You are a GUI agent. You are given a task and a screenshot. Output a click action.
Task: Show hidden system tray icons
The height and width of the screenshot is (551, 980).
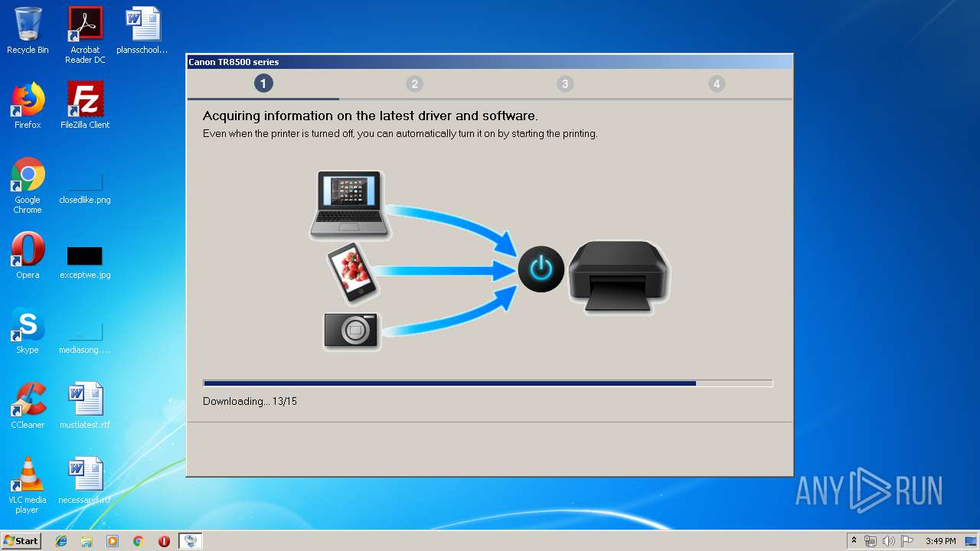854,541
